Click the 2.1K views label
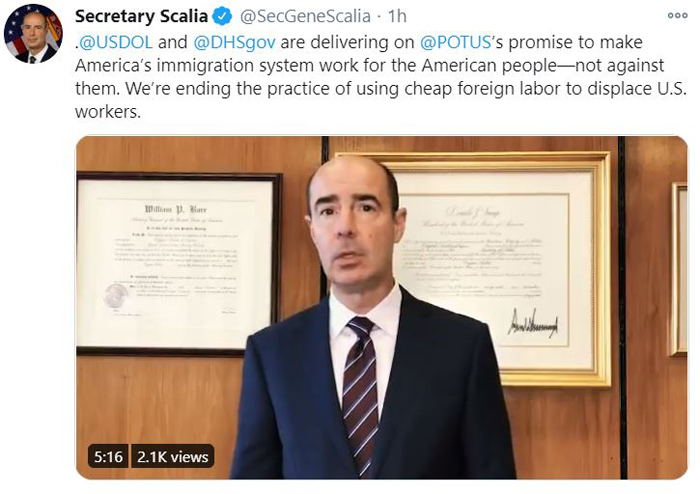 (x=173, y=457)
